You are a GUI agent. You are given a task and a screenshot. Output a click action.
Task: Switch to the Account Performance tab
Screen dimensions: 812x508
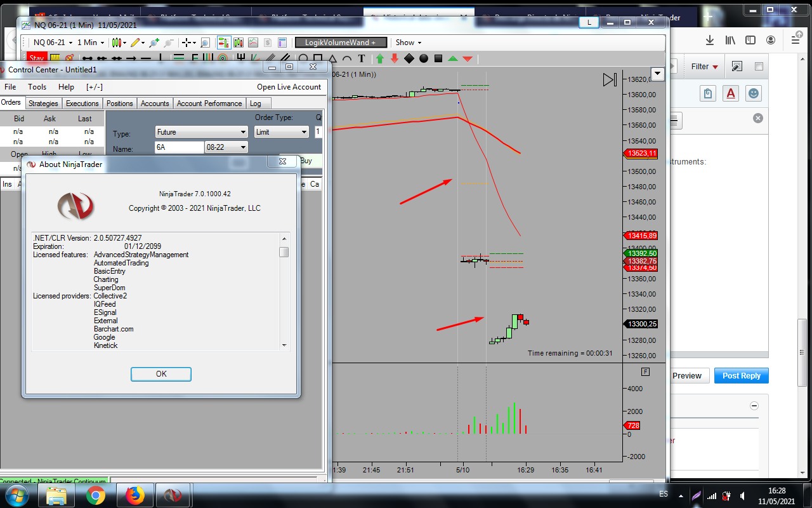pos(209,104)
